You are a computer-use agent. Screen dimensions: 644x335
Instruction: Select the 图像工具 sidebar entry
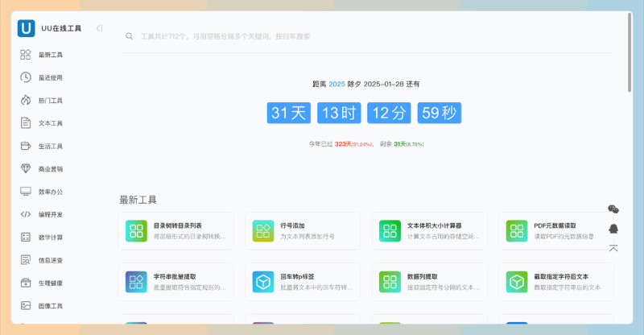pyautogui.click(x=51, y=306)
